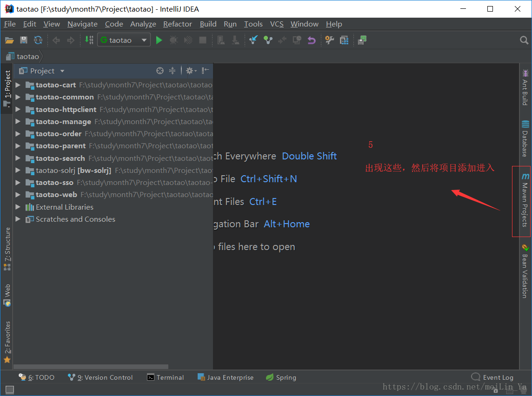
Task: Expand the taotao-httpclient module
Action: pyautogui.click(x=18, y=110)
